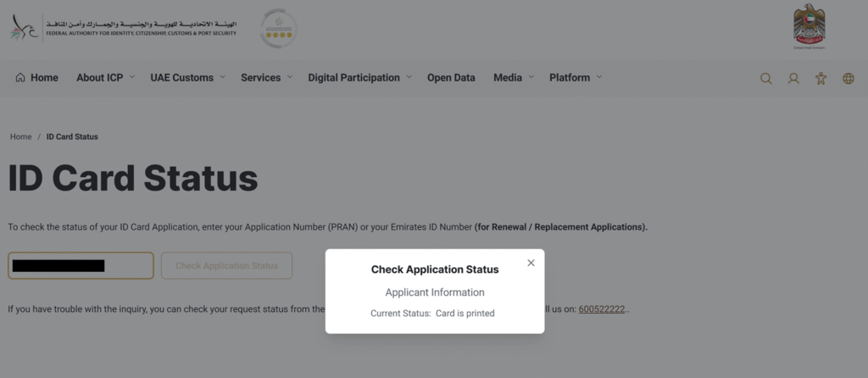Open the About ICP menu
Image resolution: width=868 pixels, height=378 pixels.
pos(100,78)
